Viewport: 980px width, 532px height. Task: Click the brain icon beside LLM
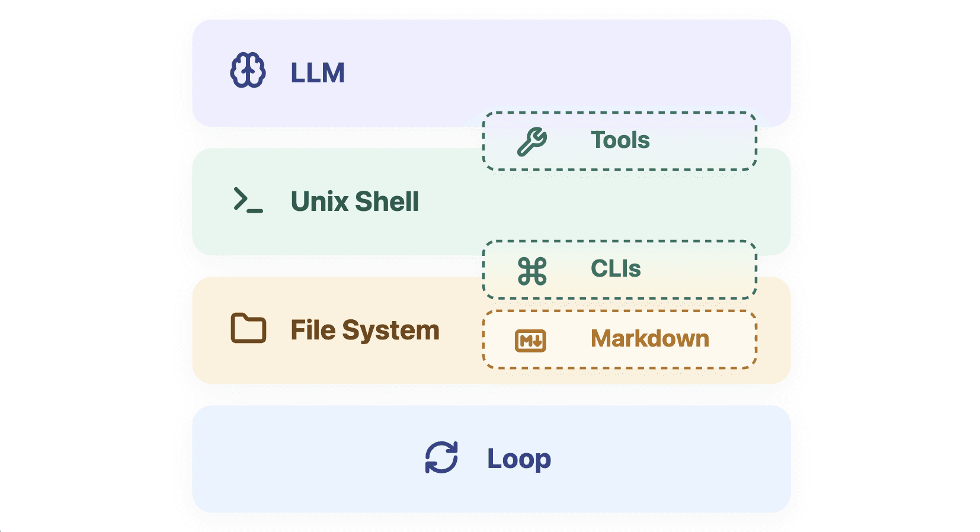coord(248,70)
